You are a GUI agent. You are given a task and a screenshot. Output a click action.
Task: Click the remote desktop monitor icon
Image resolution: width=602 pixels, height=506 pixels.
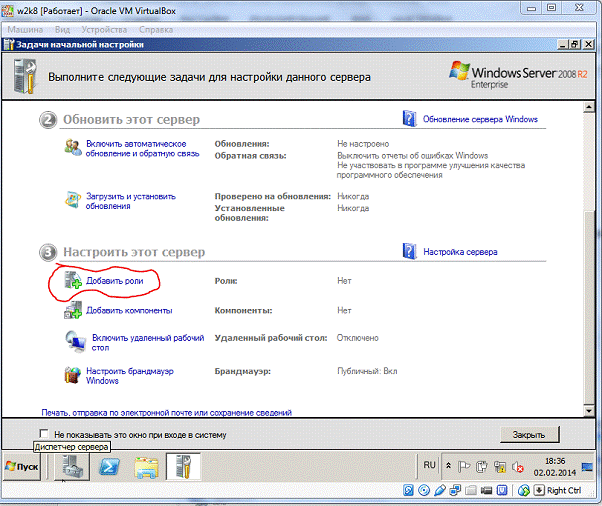[x=76, y=341]
